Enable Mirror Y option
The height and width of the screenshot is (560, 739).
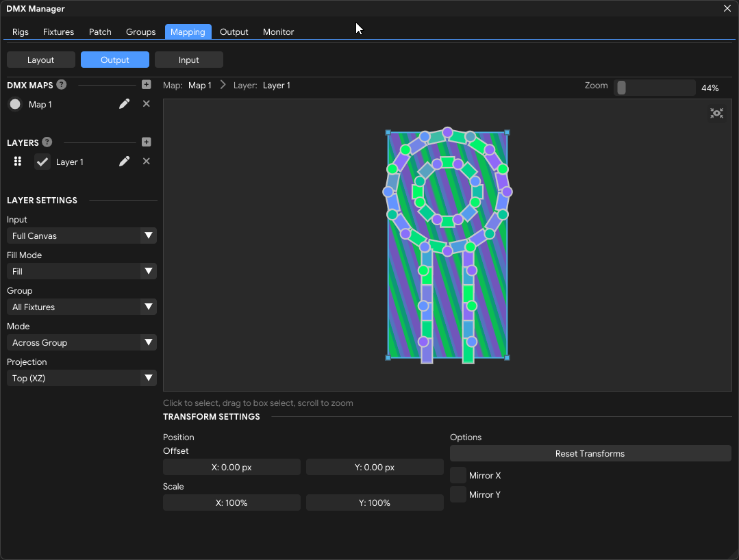[x=458, y=494]
